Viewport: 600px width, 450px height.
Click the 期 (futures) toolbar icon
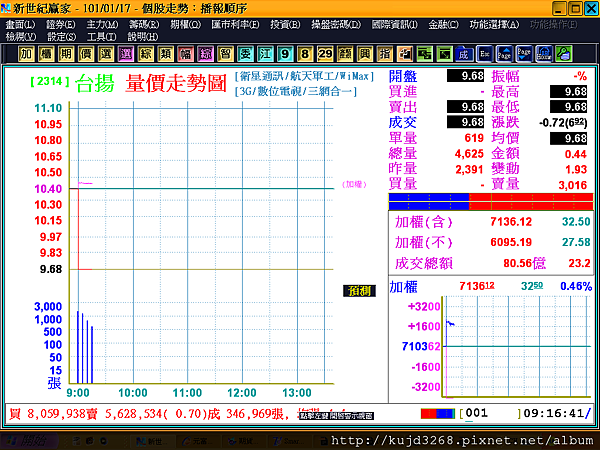[66, 54]
